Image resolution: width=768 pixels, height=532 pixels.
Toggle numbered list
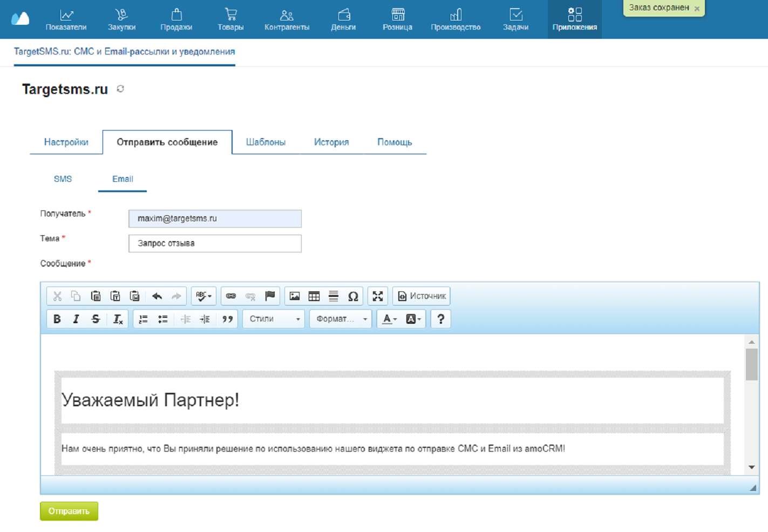(x=143, y=319)
